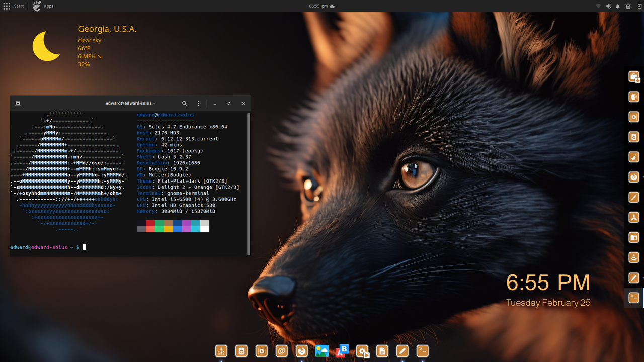The width and height of the screenshot is (644, 362).
Task: Launch the paintbrush drawing app in right panel
Action: point(634,197)
